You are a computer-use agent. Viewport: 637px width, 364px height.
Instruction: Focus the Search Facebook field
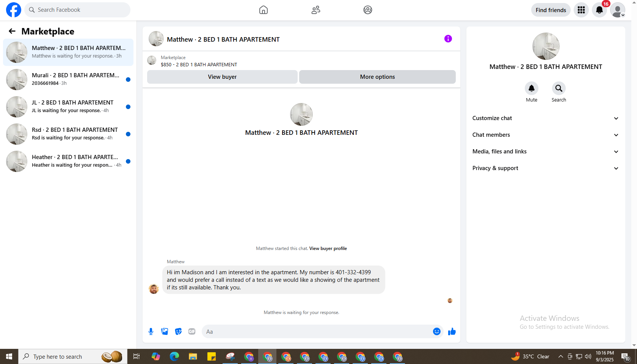click(x=77, y=10)
